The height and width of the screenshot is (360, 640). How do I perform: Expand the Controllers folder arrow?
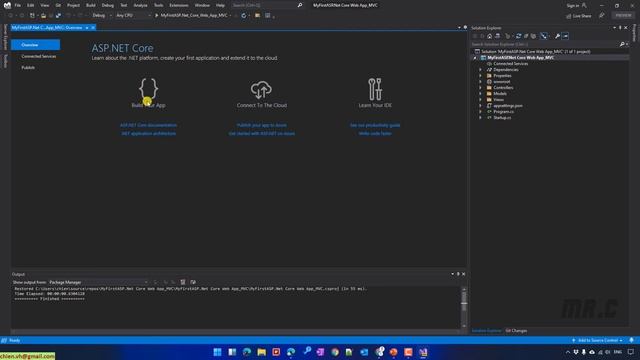pyautogui.click(x=480, y=88)
